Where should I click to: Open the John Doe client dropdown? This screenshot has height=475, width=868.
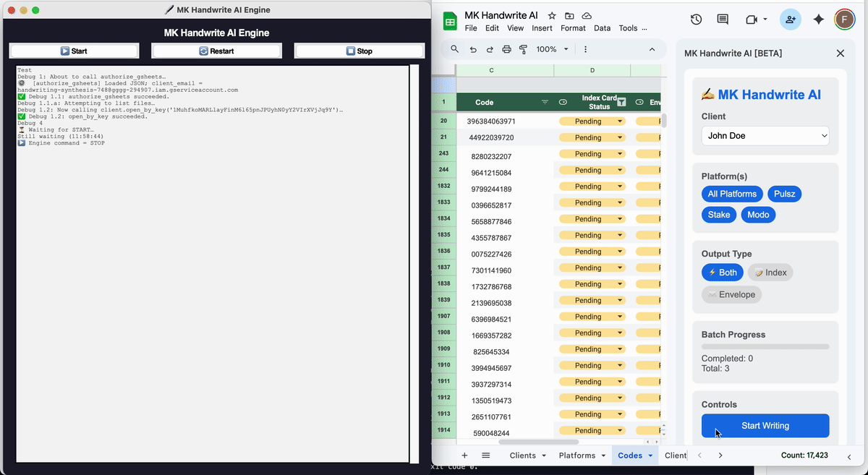tap(765, 136)
